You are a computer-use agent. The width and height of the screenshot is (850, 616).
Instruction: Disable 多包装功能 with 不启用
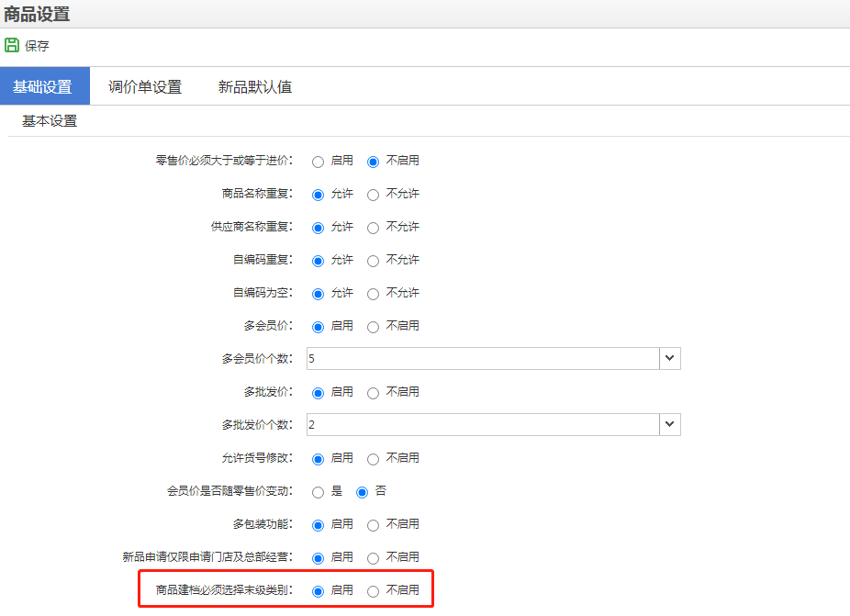(373, 525)
